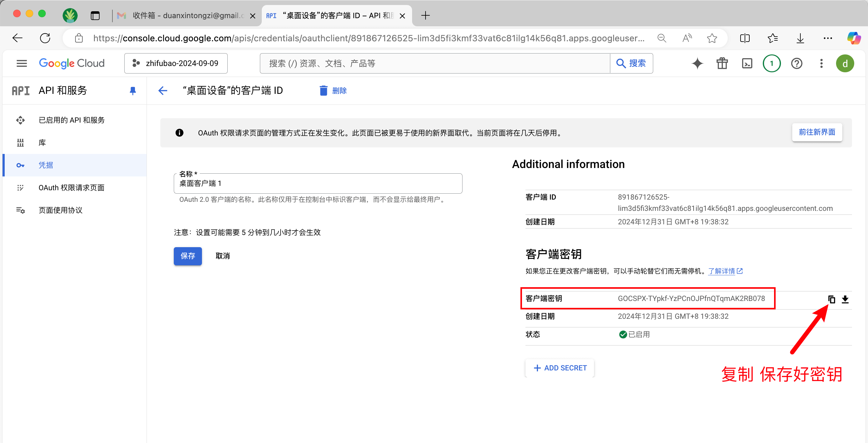The image size is (868, 443).
Task: Open the help question mark menu
Action: pos(796,63)
